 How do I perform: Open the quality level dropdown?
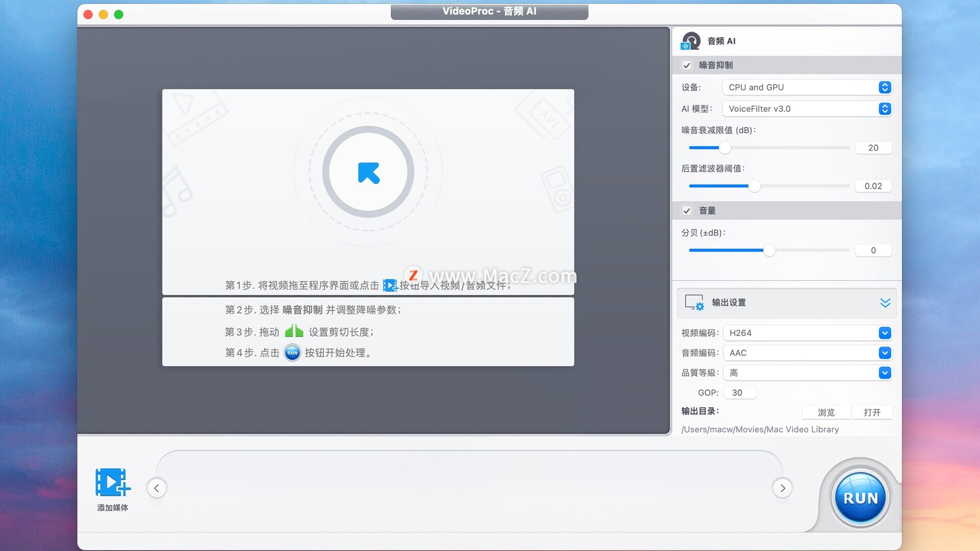click(x=807, y=373)
